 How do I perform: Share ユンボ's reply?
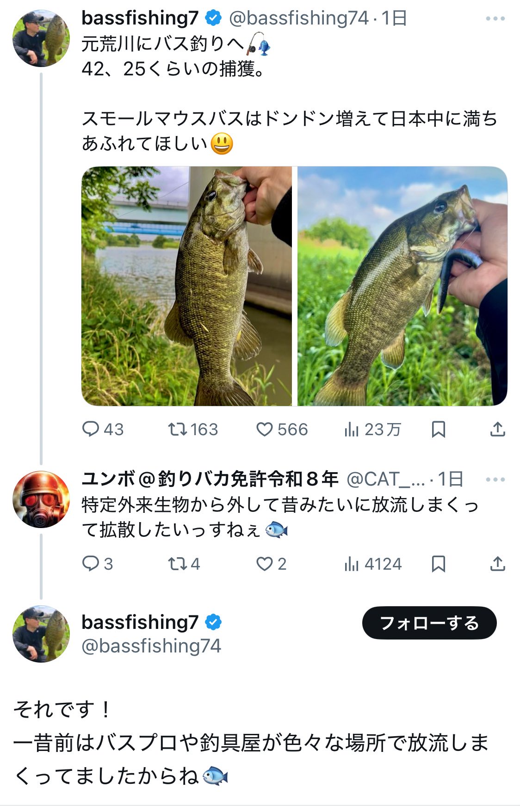tap(497, 564)
